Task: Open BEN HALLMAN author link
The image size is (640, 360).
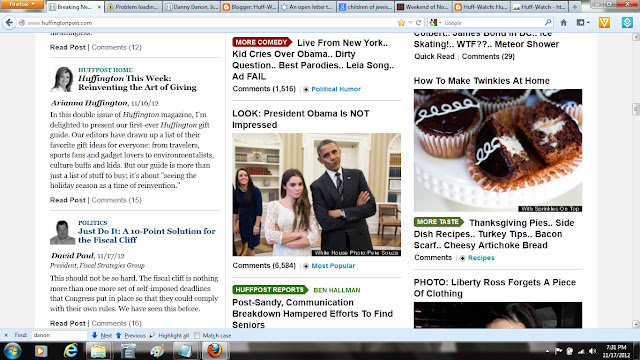Action: (x=337, y=290)
